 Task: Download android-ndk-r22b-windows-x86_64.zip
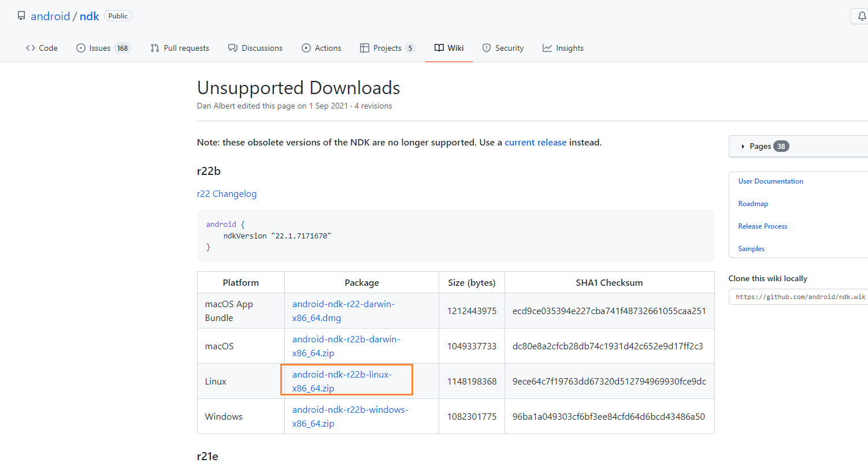350,416
